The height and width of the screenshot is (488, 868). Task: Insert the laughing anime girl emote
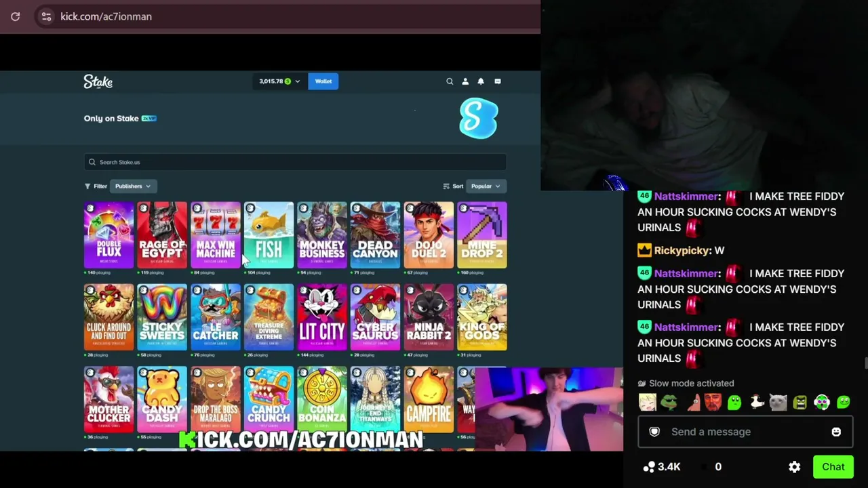click(x=647, y=403)
